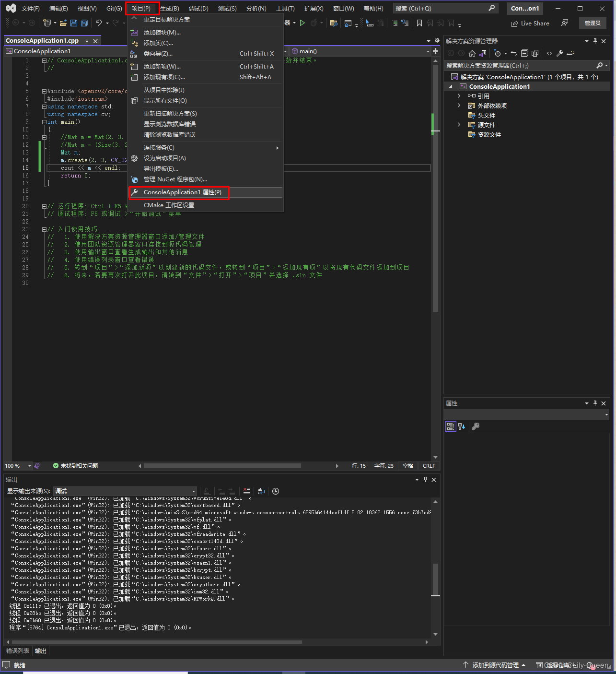Click the clock timestamp icon in Output panel
This screenshot has width=616, height=674.
coord(276,491)
